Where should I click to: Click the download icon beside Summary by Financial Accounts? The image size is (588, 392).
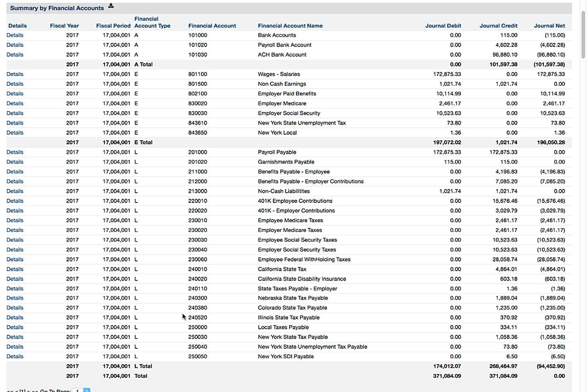(111, 6)
